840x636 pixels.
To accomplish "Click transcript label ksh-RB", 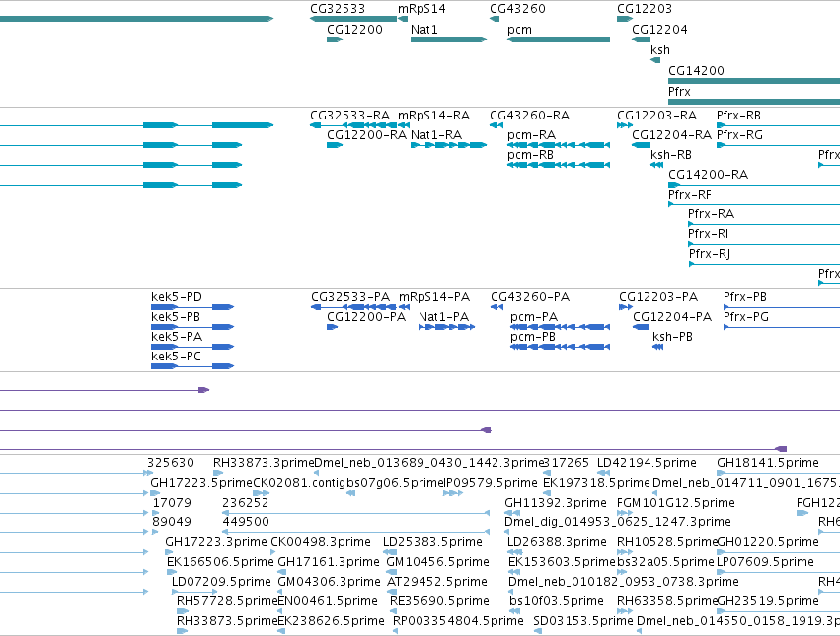I will pyautogui.click(x=671, y=155).
